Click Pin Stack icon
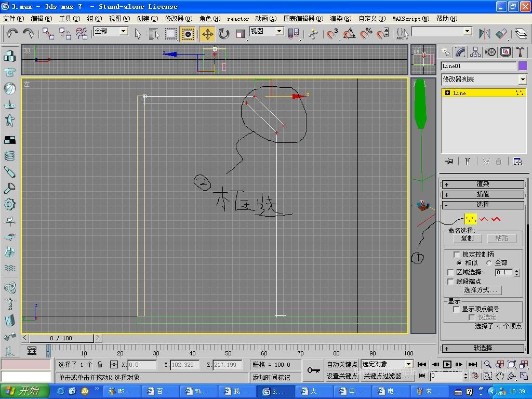This screenshot has height=399, width=532. pos(449,162)
